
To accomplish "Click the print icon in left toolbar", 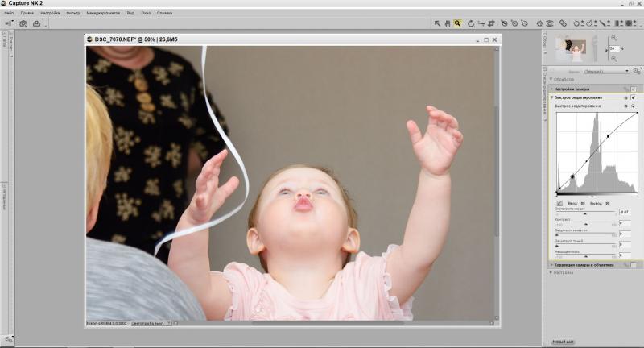I will point(36,24).
